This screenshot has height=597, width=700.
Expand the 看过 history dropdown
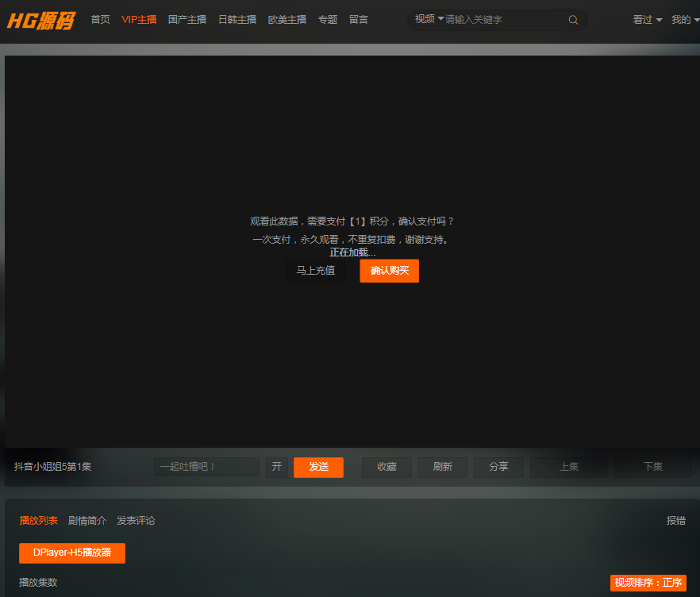646,19
